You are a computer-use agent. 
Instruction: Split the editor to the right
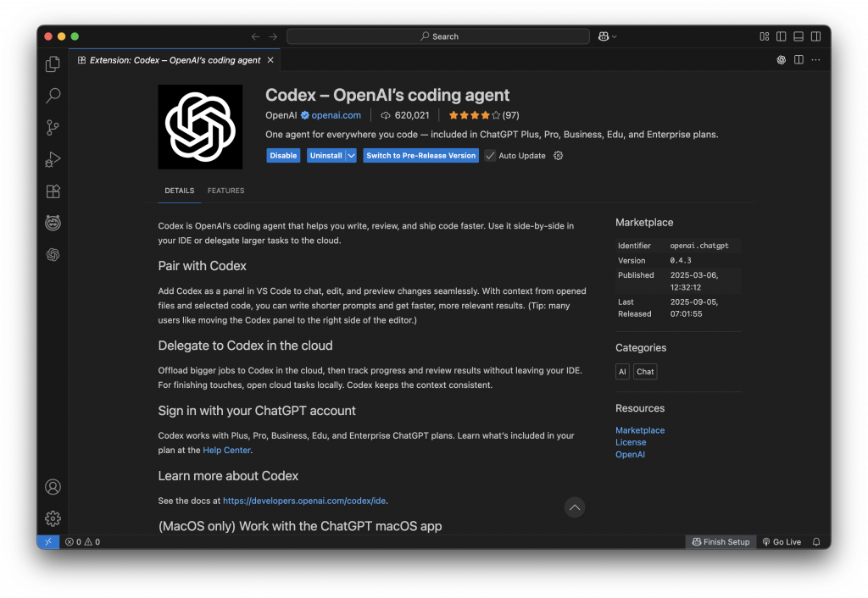(x=798, y=60)
